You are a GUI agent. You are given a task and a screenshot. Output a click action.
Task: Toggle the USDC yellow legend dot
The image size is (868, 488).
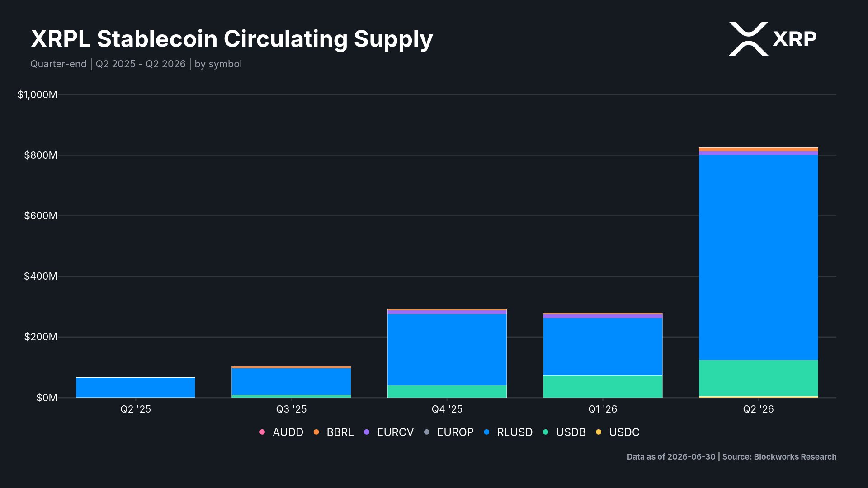click(599, 432)
